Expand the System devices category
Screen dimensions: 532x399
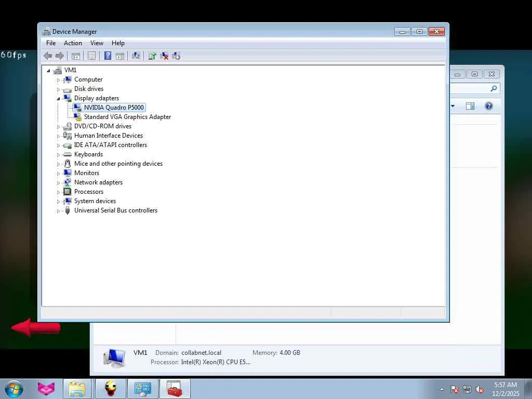click(58, 202)
